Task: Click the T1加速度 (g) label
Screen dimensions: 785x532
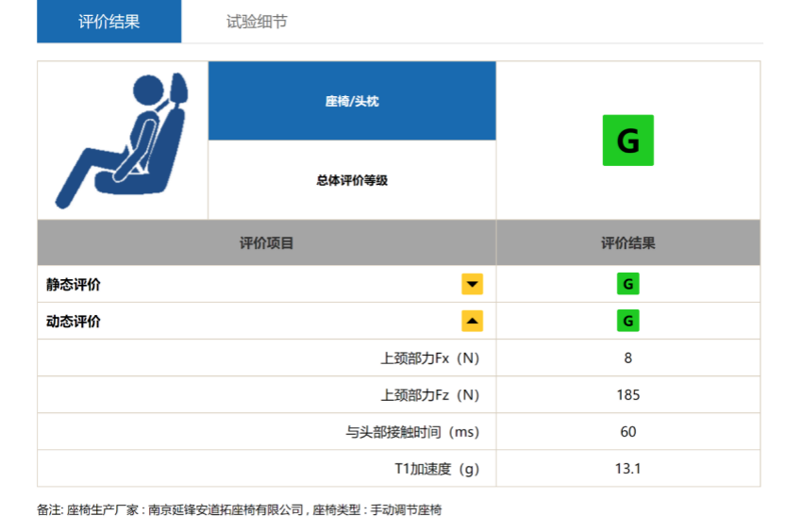Action: [437, 469]
